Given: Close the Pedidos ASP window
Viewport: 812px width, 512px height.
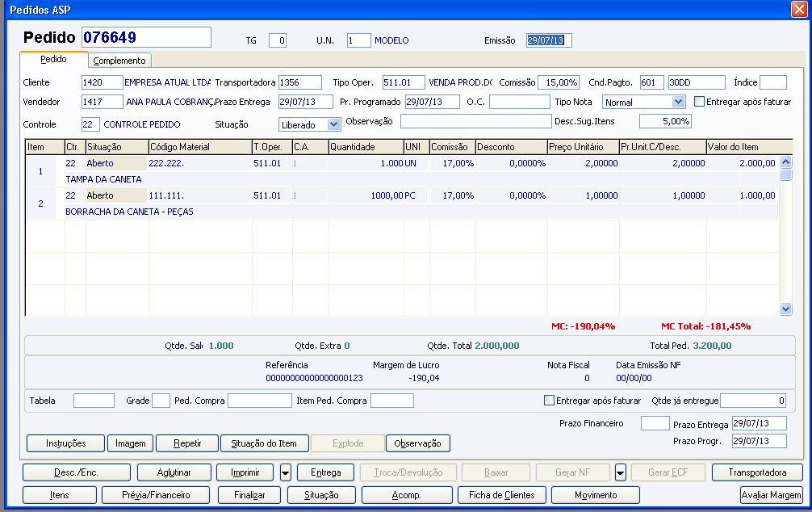Looking at the screenshot, I should 799,9.
